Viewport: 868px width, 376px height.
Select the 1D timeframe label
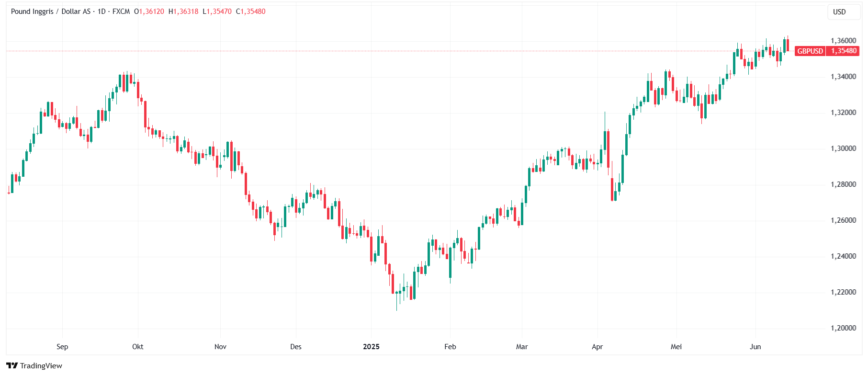click(101, 11)
